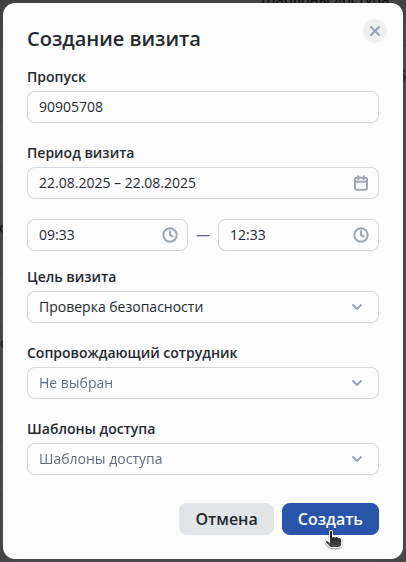This screenshot has width=406, height=562.
Task: Click the clock icon beside 12:33
Action: [360, 235]
